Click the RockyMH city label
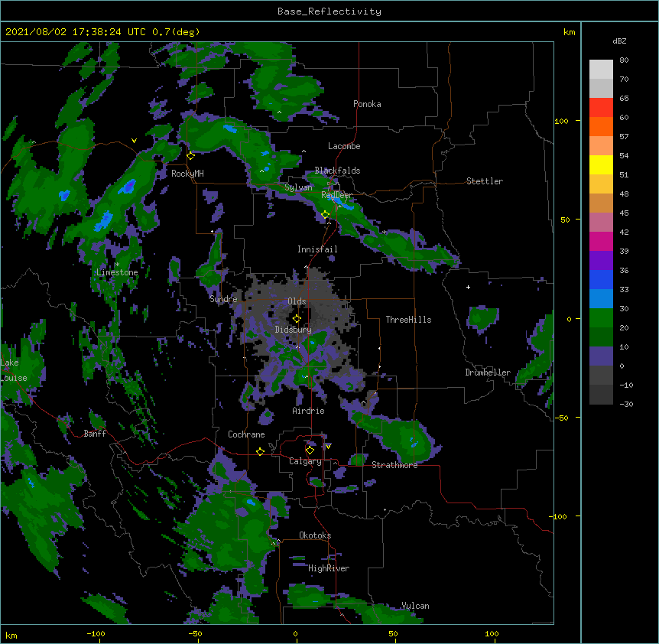The height and width of the screenshot is (644, 659). point(187,174)
